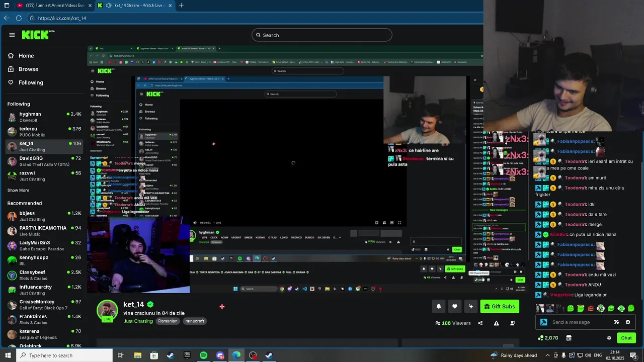The image size is (644, 362).
Task: Open razvwi channel in Following list
Action: click(44, 176)
